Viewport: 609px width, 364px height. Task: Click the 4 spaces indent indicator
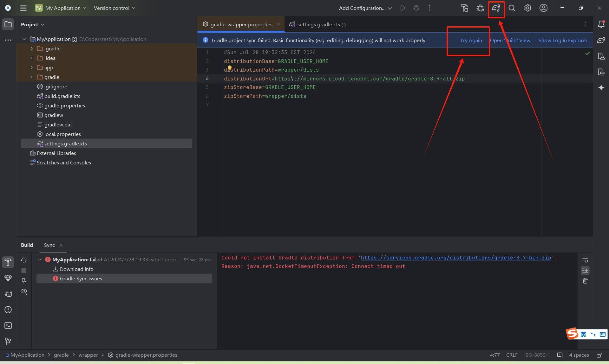point(579,355)
